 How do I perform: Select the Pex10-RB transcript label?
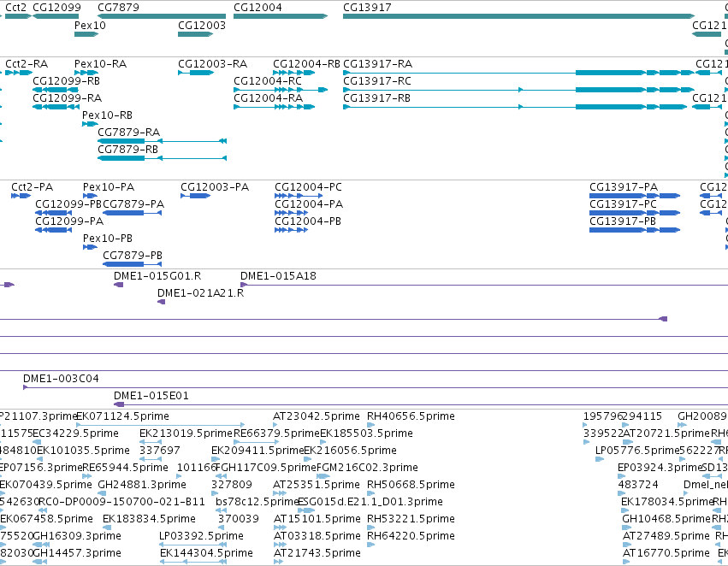pyautogui.click(x=107, y=115)
